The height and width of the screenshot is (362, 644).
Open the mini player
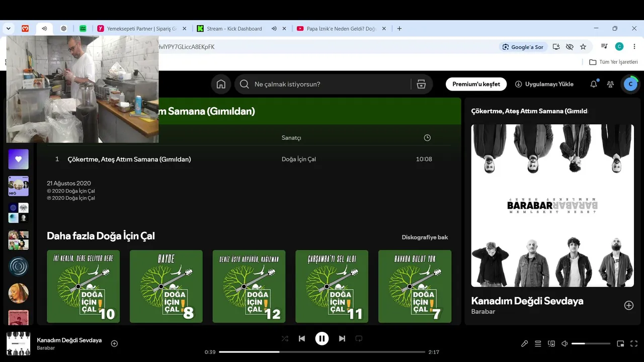click(620, 343)
